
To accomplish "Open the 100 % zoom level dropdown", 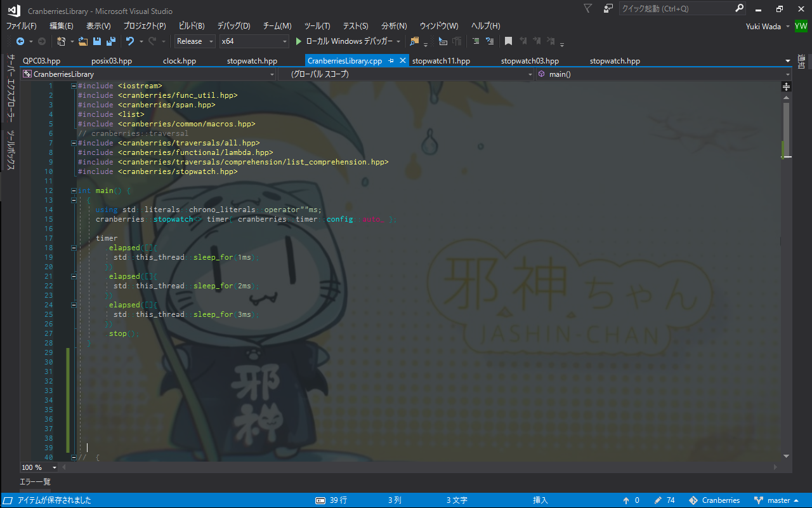I will point(39,467).
